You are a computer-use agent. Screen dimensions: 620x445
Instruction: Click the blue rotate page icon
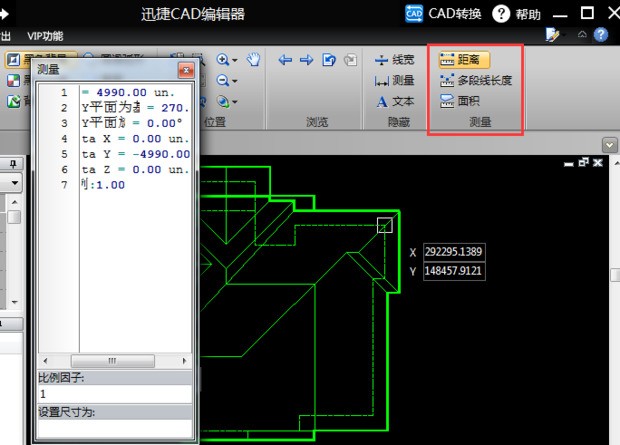[x=329, y=60]
